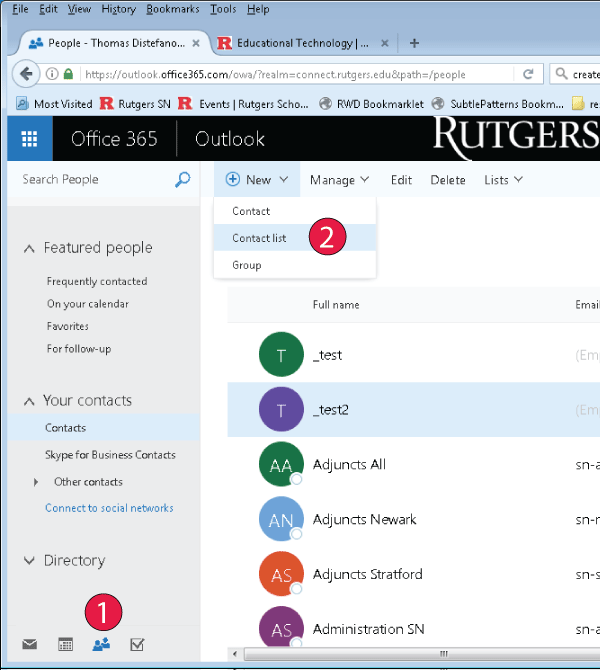The width and height of the screenshot is (600, 670).
Task: Click the Search People input field
Action: click(96, 179)
